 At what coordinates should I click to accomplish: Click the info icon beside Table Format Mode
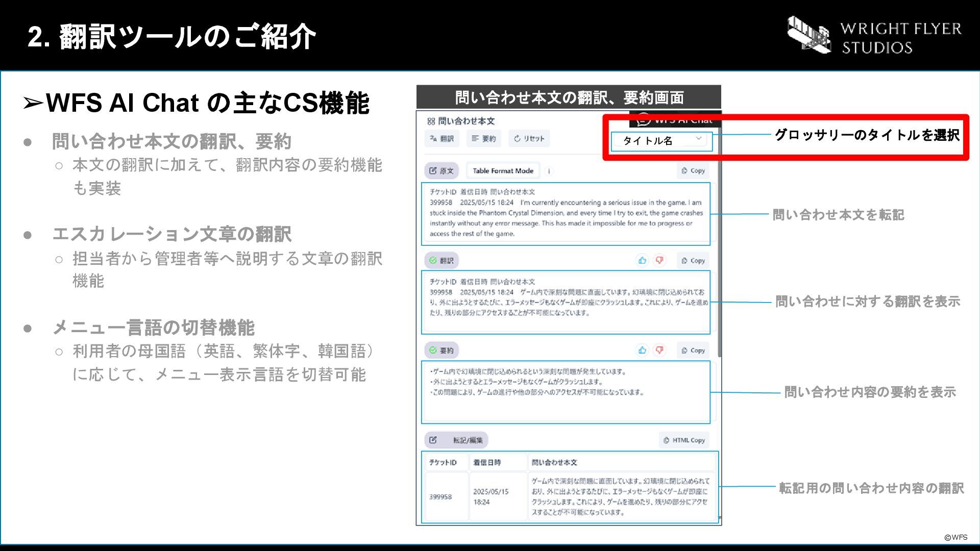(549, 171)
